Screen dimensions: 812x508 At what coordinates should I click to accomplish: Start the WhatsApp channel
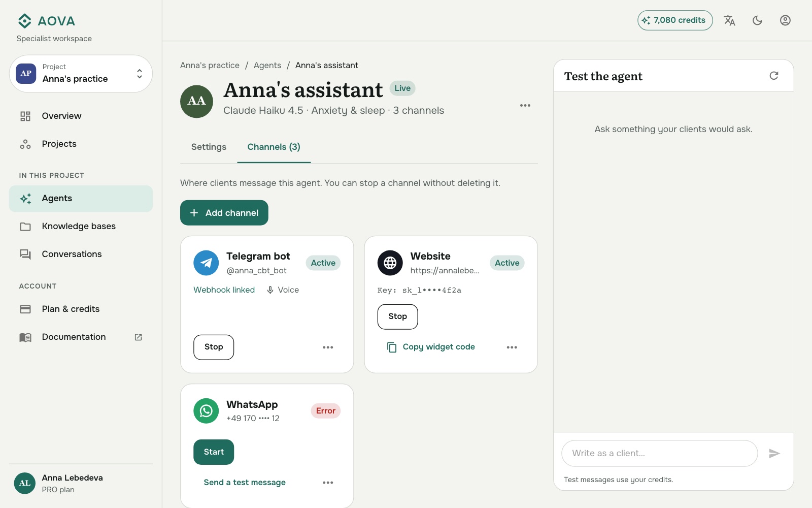pyautogui.click(x=214, y=452)
